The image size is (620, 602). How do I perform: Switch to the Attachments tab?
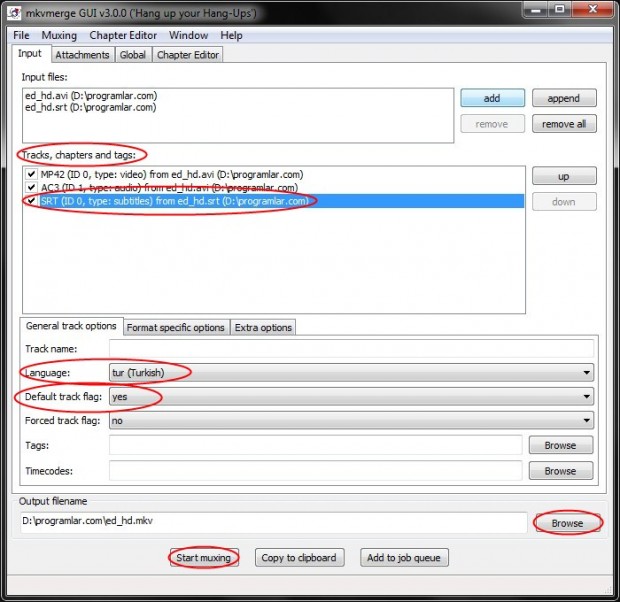(x=82, y=55)
